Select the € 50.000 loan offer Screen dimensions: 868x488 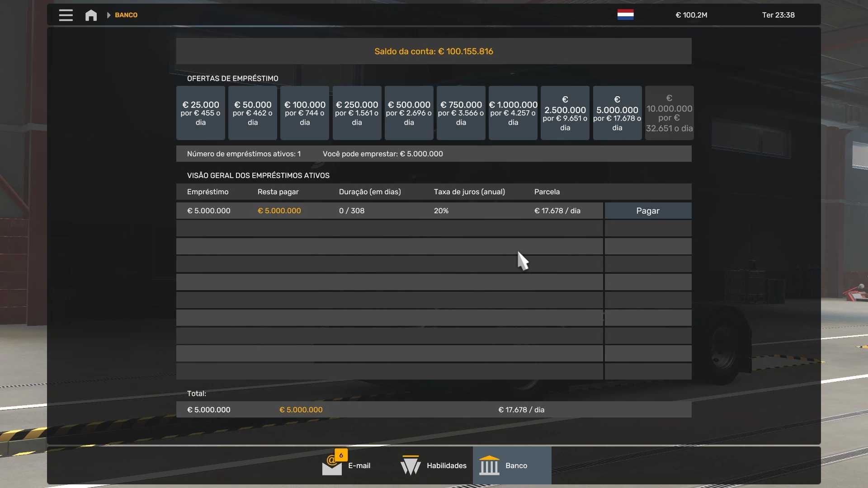(x=252, y=113)
